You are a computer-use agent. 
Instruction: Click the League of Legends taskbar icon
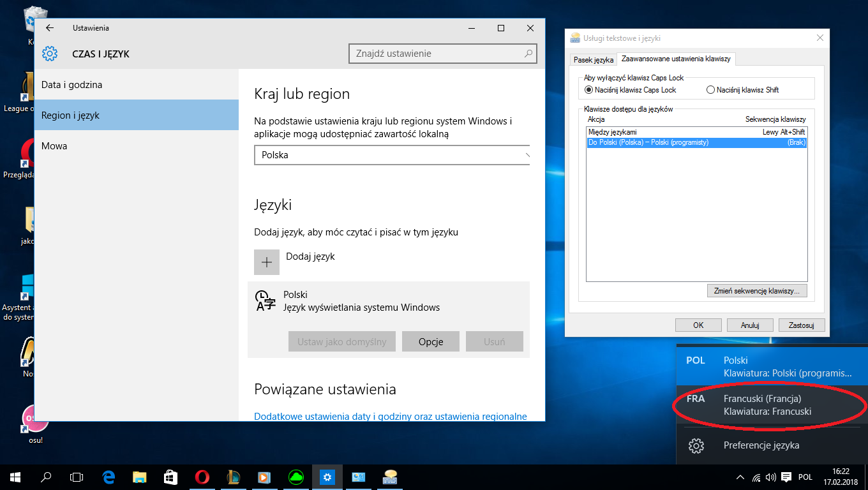[233, 477]
